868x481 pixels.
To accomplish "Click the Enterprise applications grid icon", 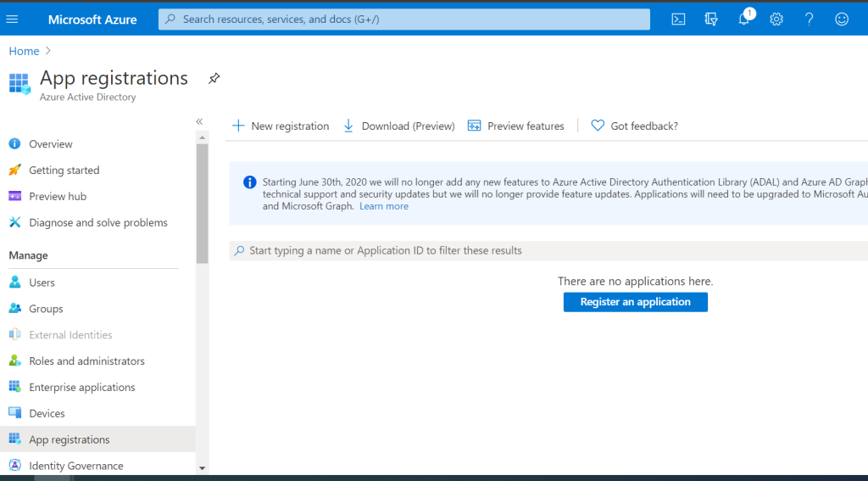I will click(x=15, y=387).
